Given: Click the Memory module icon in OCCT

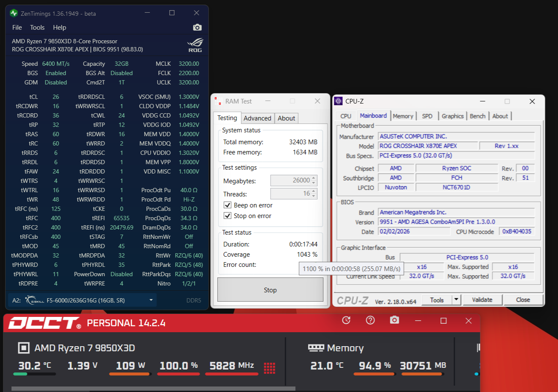Looking at the screenshot, I should click(316, 348).
